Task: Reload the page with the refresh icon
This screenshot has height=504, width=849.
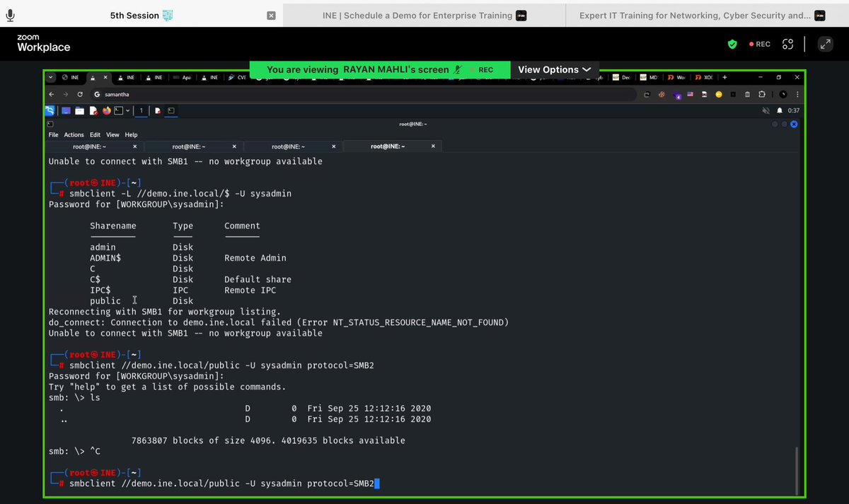Action: click(x=79, y=94)
